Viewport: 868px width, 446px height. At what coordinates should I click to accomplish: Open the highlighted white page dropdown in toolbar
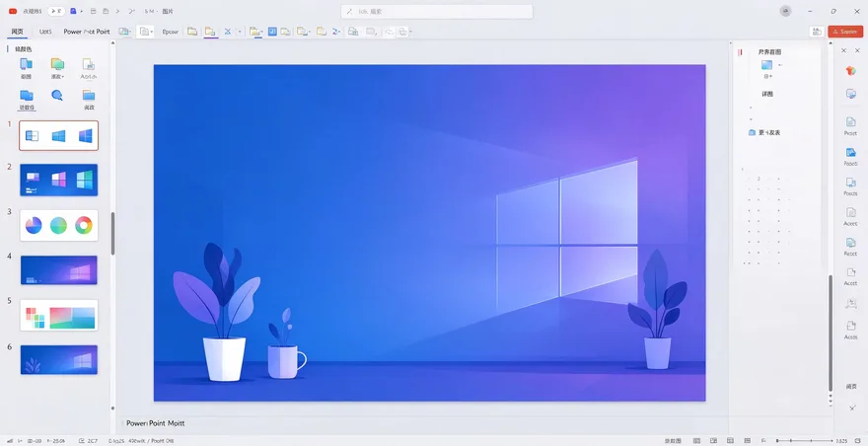coord(145,32)
